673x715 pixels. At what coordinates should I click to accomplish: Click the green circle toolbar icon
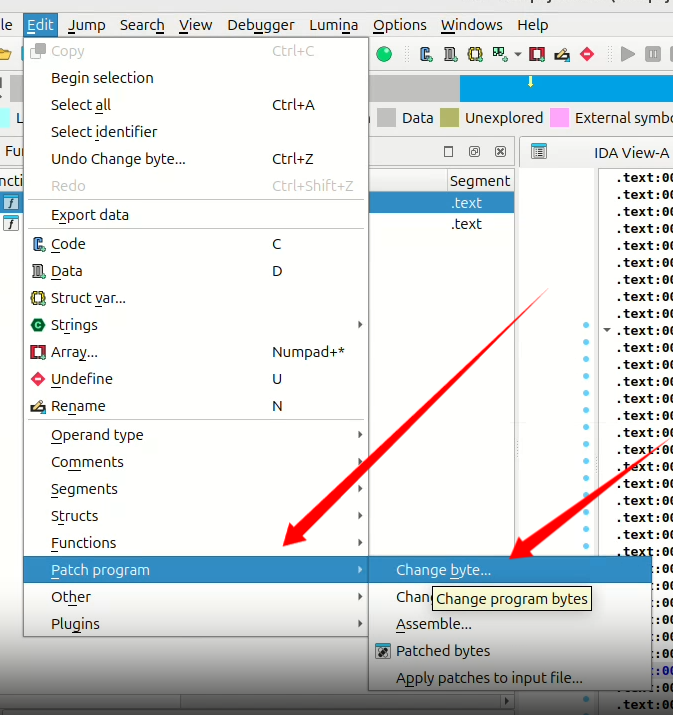click(x=384, y=54)
